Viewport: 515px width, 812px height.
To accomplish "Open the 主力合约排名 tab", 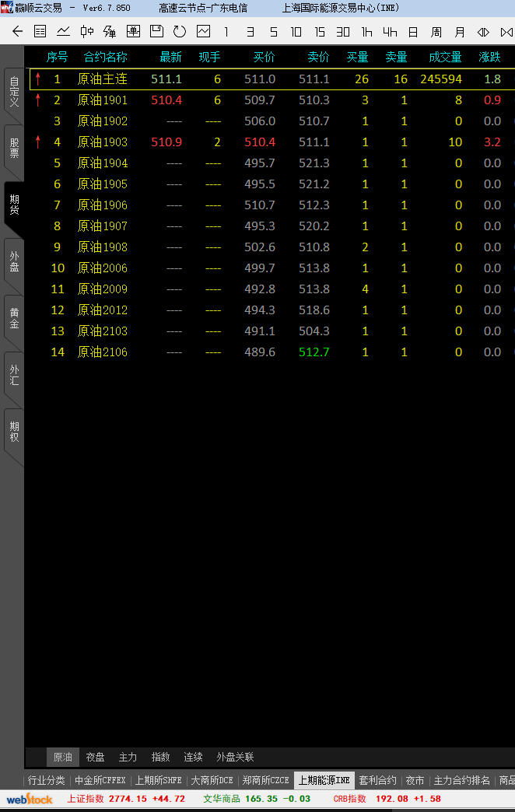I will click(x=461, y=780).
